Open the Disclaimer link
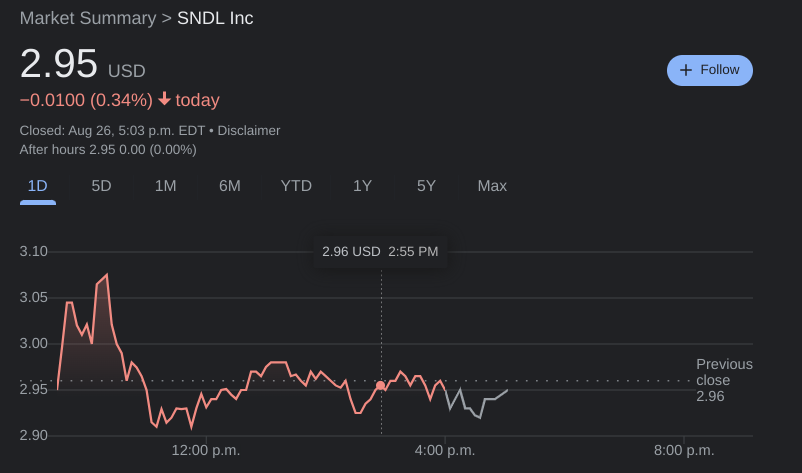 click(x=249, y=130)
